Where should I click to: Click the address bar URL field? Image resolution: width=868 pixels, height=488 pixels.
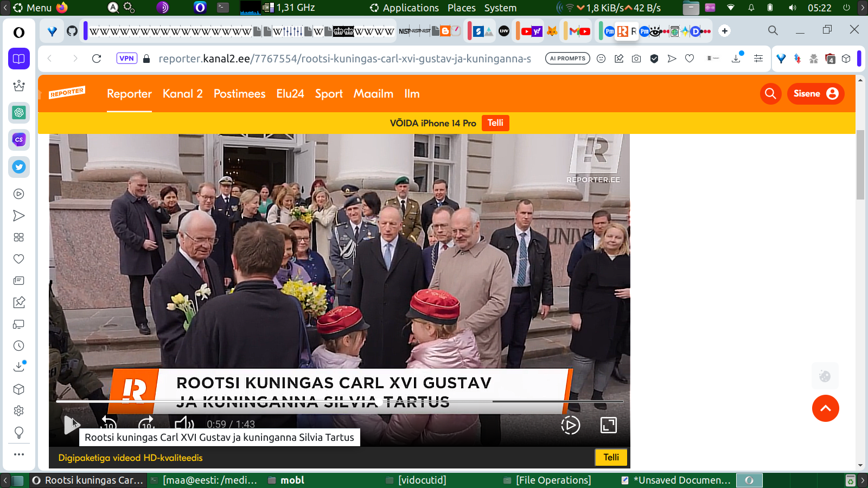pyautogui.click(x=345, y=59)
